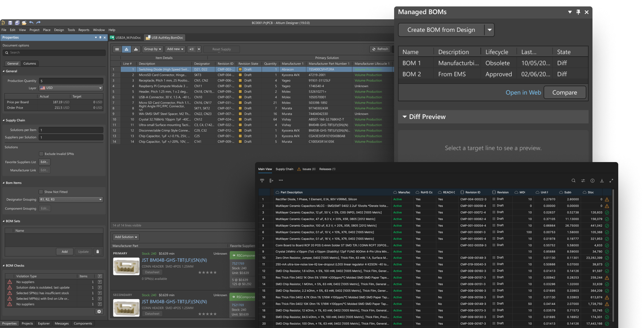Image resolution: width=644 pixels, height=328 pixels.
Task: Click the primary JST connector thumbnail
Action: point(126,266)
